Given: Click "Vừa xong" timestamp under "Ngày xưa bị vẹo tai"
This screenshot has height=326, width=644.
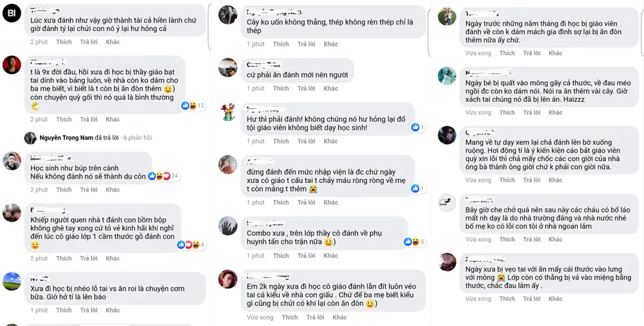Looking at the screenshot, I should point(478,299).
